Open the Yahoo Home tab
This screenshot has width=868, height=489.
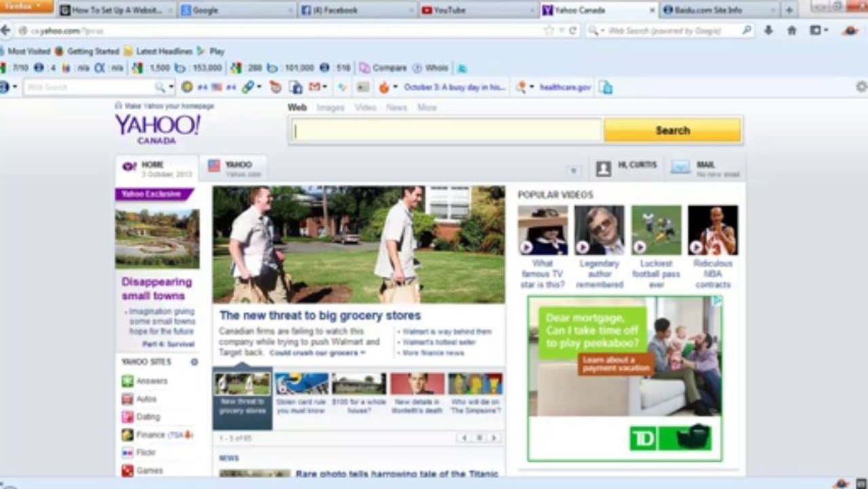(x=157, y=168)
